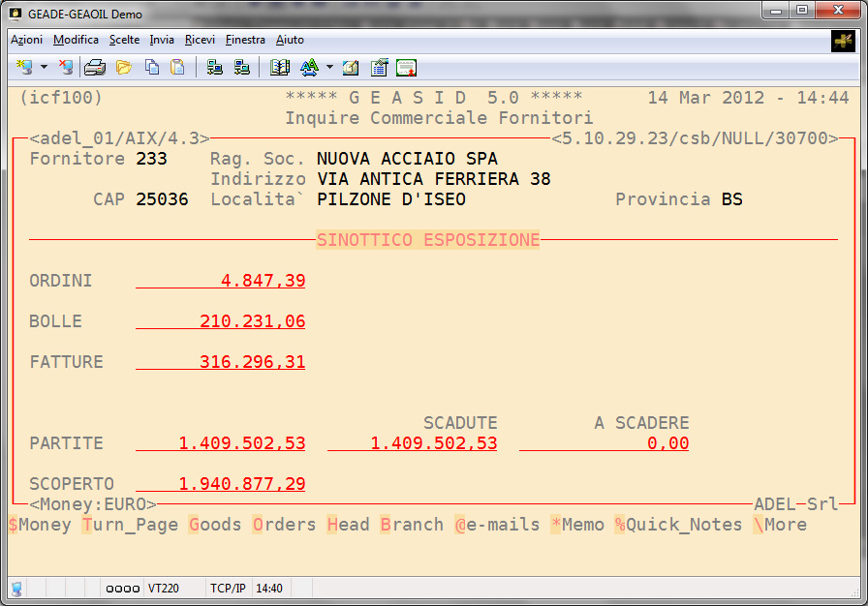Open the Finestra menu
The image size is (868, 606).
point(245,40)
